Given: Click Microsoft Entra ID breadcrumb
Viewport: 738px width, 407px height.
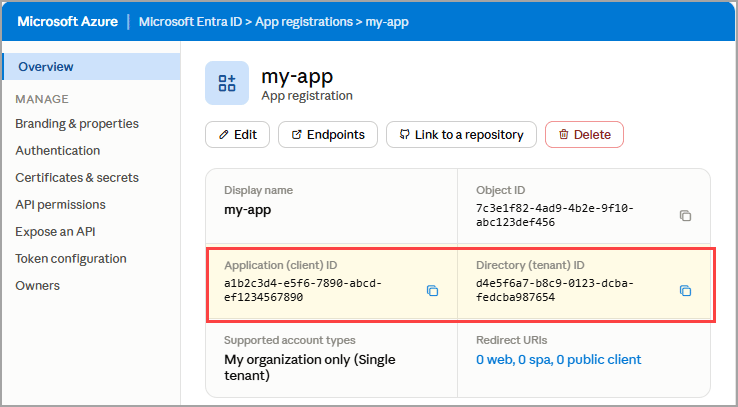Looking at the screenshot, I should point(191,22).
